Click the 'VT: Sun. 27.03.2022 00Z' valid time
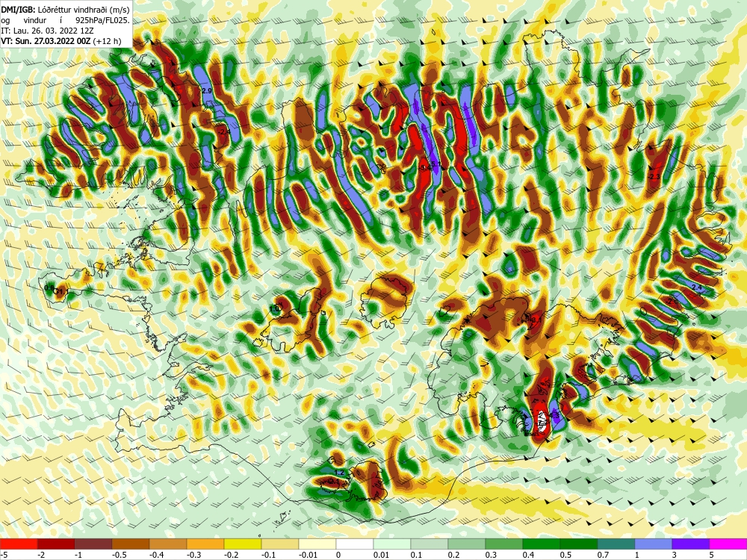The height and width of the screenshot is (560, 747). [x=46, y=41]
